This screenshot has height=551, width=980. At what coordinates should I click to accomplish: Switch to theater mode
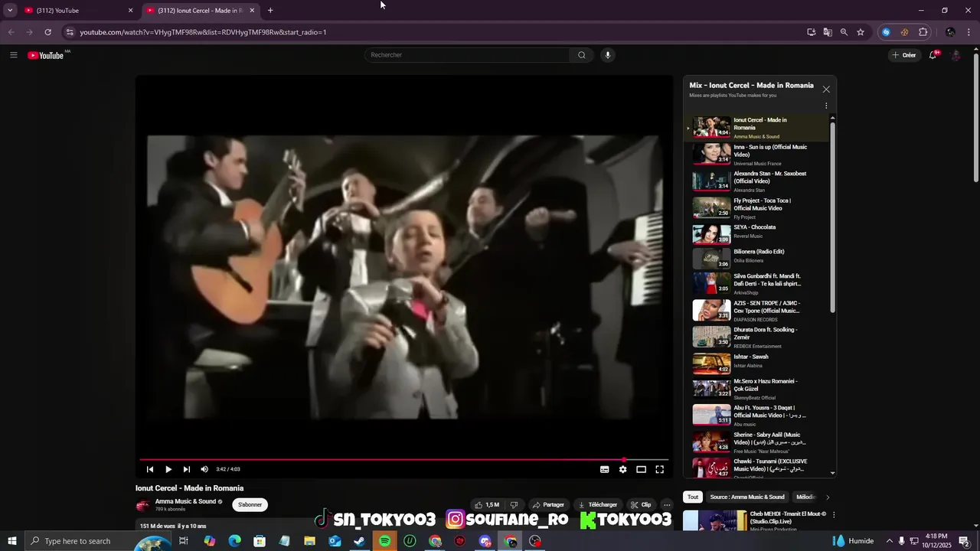[642, 469]
